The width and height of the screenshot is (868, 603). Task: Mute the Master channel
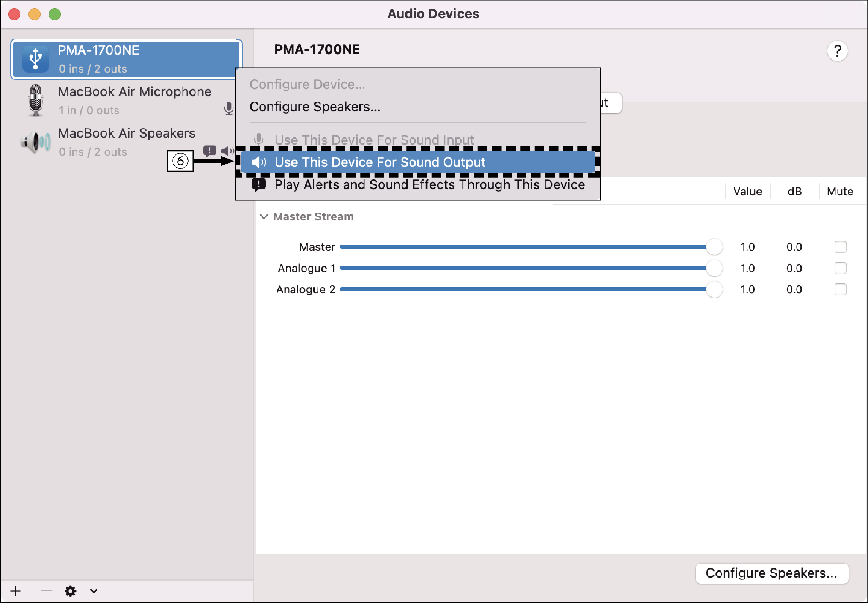point(840,247)
